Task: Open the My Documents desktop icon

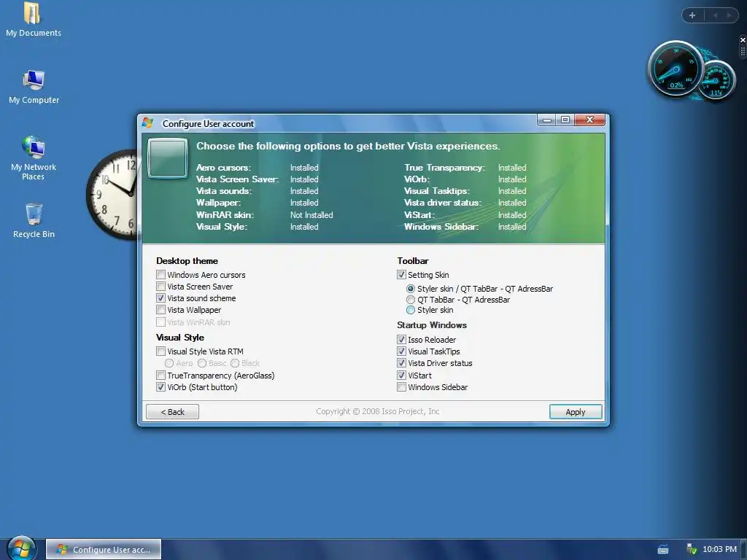Action: (x=33, y=19)
